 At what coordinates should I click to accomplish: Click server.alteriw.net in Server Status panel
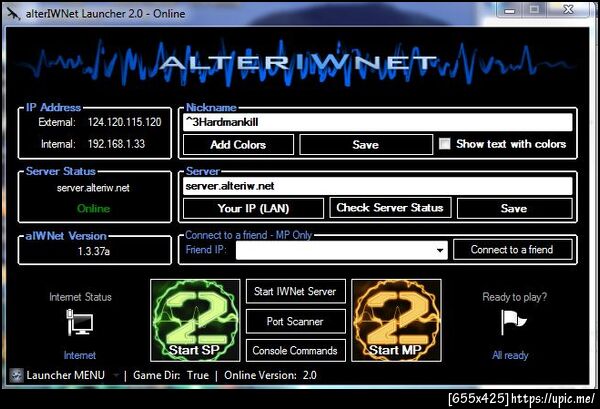coord(93,188)
